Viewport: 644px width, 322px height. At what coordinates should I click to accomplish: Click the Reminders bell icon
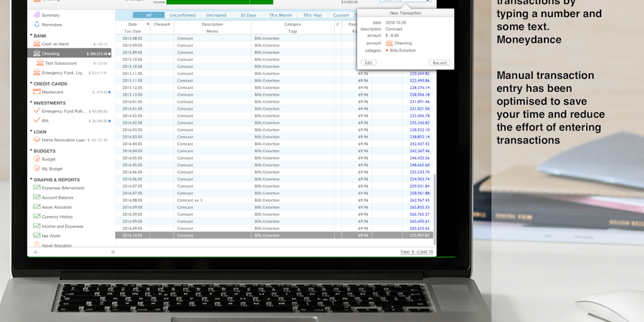coord(37,25)
